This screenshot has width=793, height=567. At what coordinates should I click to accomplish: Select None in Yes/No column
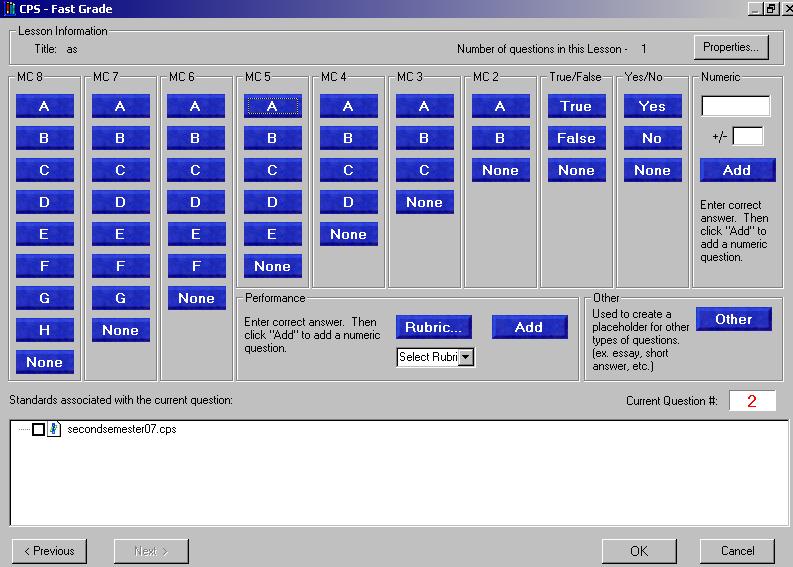[x=652, y=170]
